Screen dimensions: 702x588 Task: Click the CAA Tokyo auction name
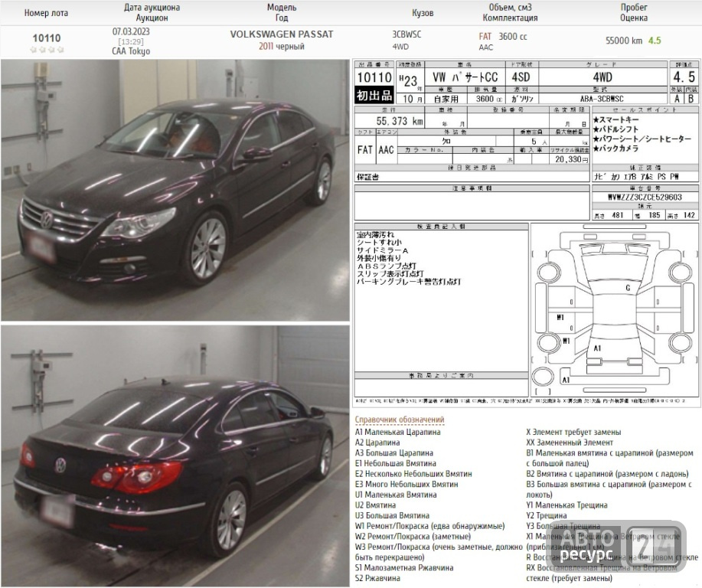pyautogui.click(x=131, y=51)
